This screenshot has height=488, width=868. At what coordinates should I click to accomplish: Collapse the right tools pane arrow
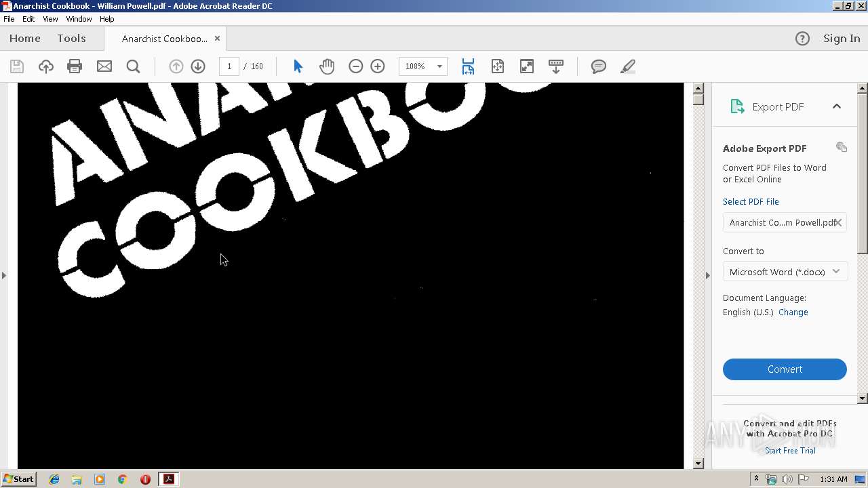[708, 275]
